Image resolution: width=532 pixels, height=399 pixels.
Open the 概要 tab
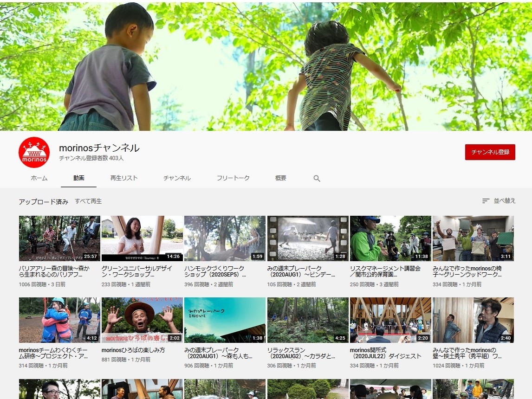pyautogui.click(x=280, y=178)
